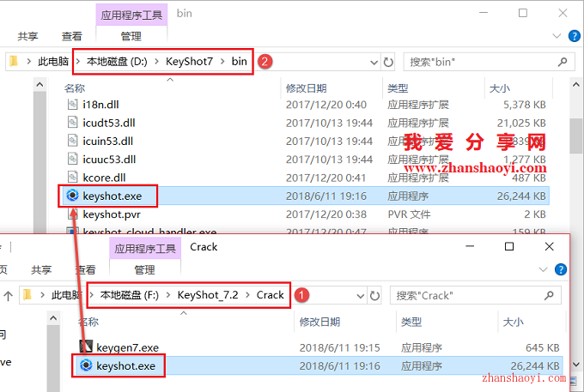This screenshot has width=584, height=392.
Task: Select i18n.dll file name
Action: click(x=100, y=105)
